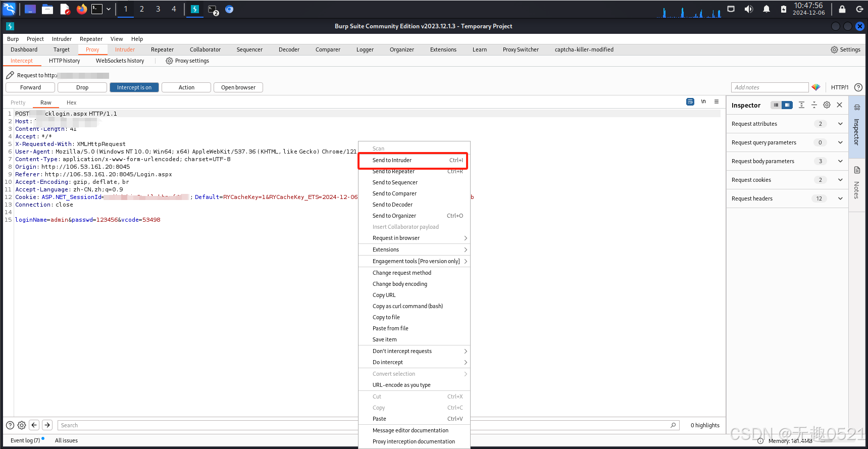Click Inspector side tab icon
868x449 pixels.
click(857, 108)
